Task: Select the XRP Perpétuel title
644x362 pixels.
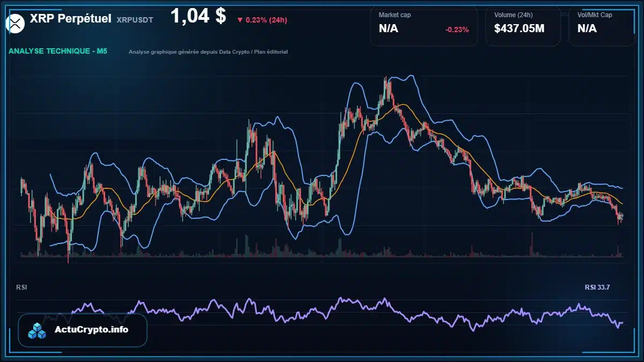Action: (70, 19)
